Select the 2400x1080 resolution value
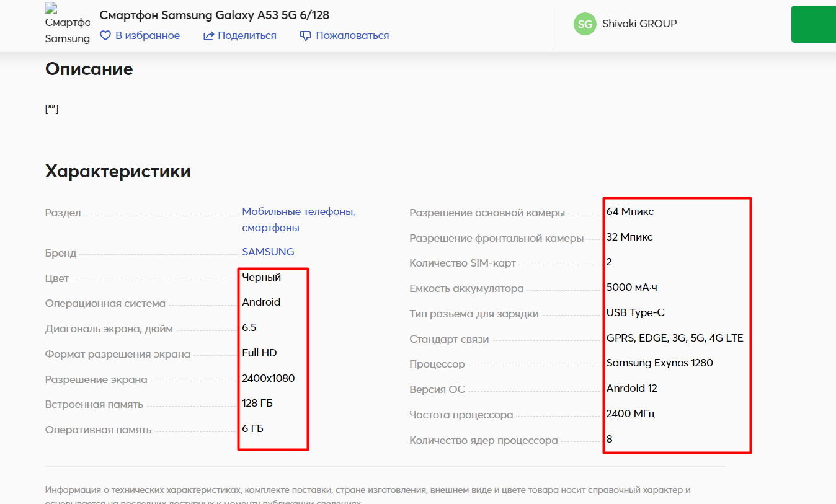Screen dimensions: 836x504 [269, 378]
